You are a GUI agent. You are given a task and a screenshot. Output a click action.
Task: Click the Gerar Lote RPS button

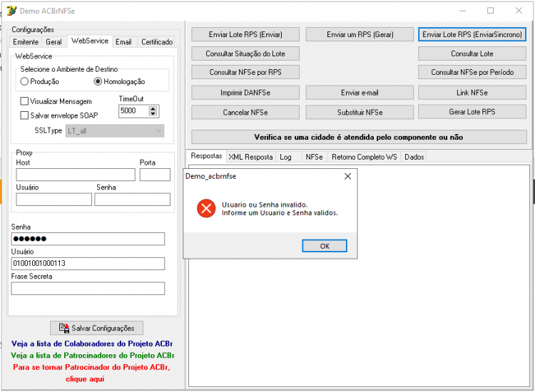[x=472, y=112]
